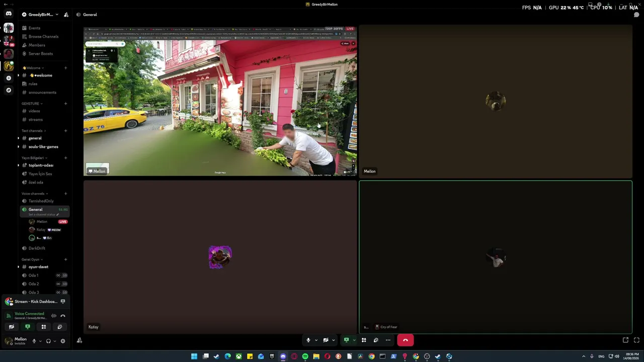Open the invite people icon beside server name
Viewport: 644px width, 362px height.
[x=66, y=15]
